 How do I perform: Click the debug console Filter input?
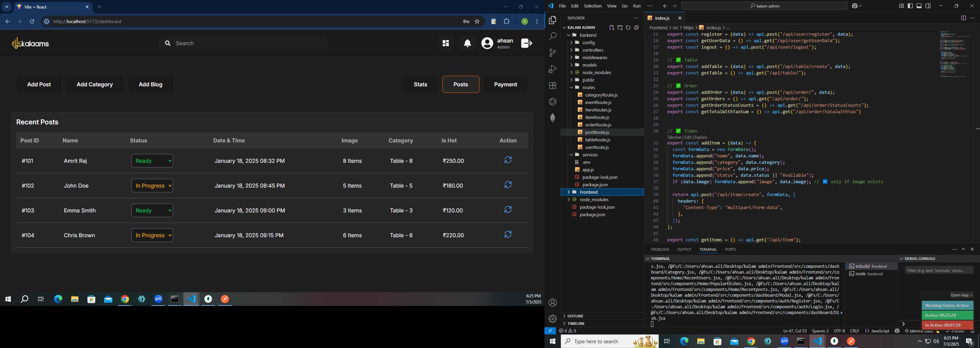[938, 270]
